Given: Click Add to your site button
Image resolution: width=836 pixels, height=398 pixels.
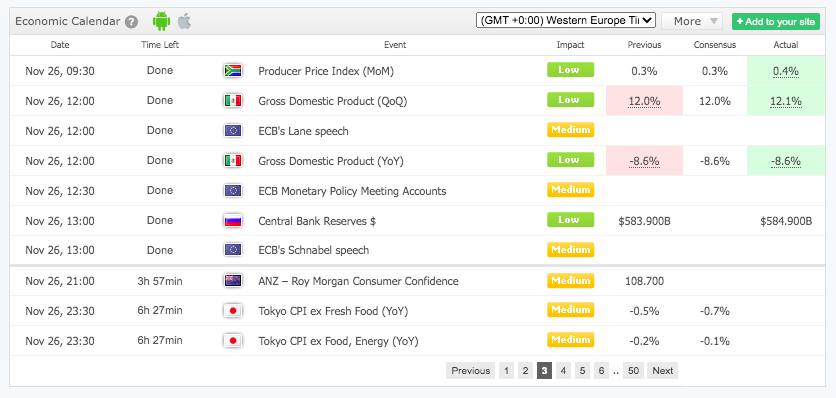Looking at the screenshot, I should [776, 21].
